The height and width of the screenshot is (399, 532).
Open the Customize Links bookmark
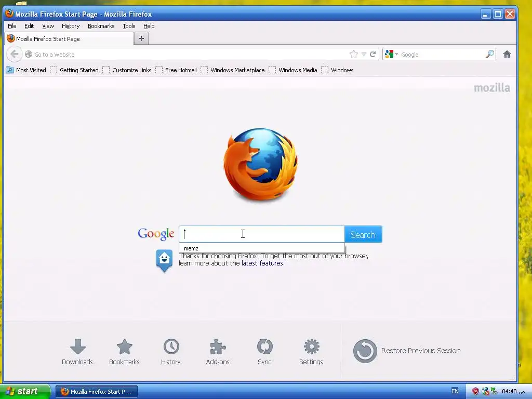(x=127, y=70)
